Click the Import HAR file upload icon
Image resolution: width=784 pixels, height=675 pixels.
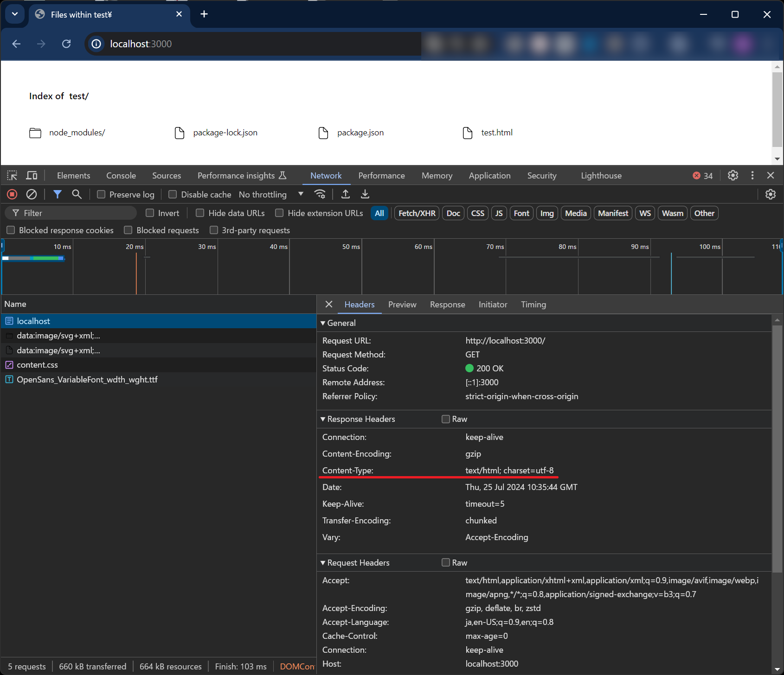pyautogui.click(x=346, y=194)
